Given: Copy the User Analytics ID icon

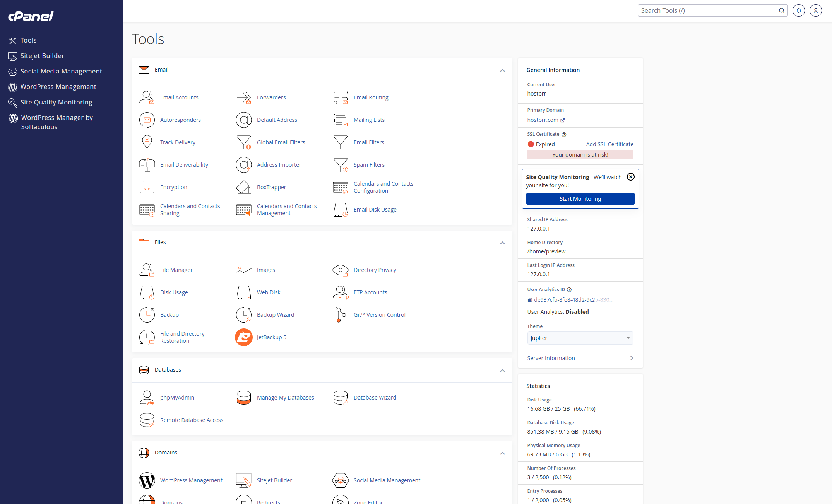Looking at the screenshot, I should point(530,300).
